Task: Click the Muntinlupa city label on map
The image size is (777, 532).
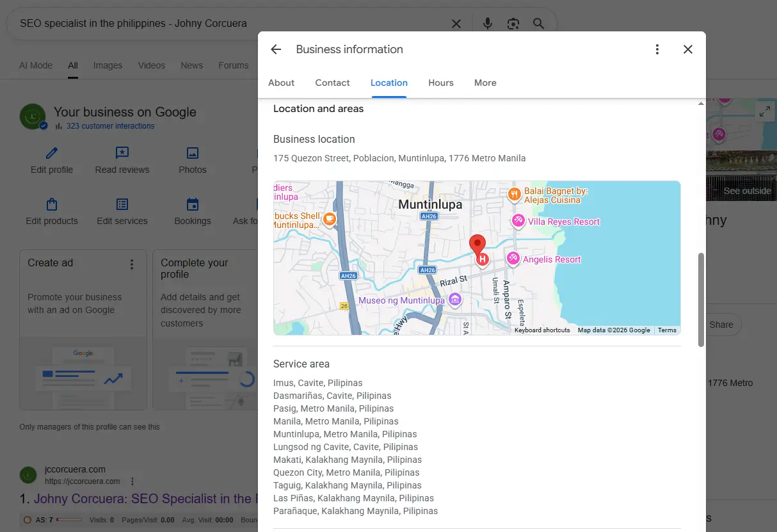Action: coord(430,205)
